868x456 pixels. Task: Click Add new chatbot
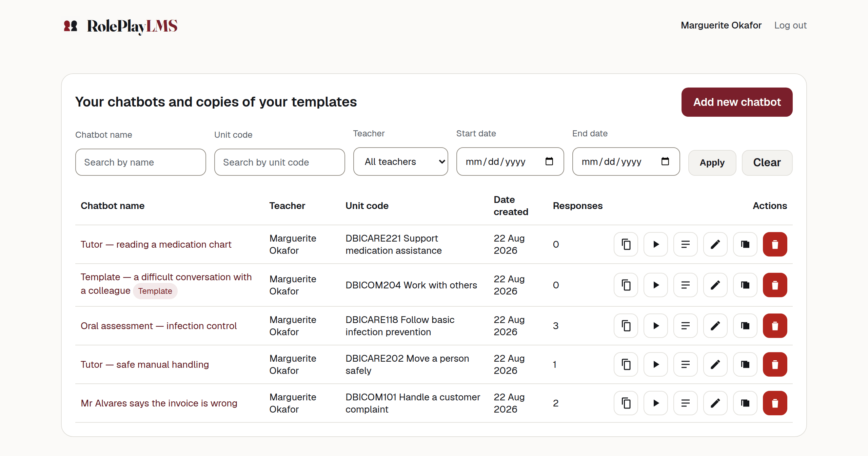pyautogui.click(x=737, y=102)
